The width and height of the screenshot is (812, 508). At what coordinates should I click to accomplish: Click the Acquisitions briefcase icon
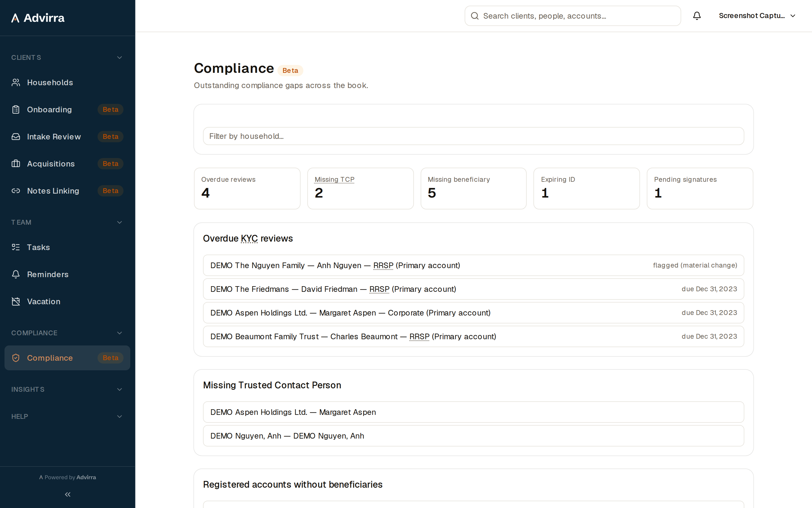pos(16,164)
